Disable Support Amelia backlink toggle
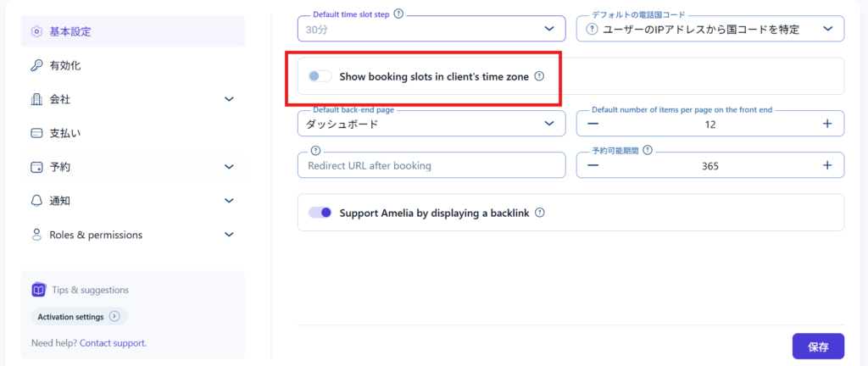868x366 pixels. pos(320,213)
